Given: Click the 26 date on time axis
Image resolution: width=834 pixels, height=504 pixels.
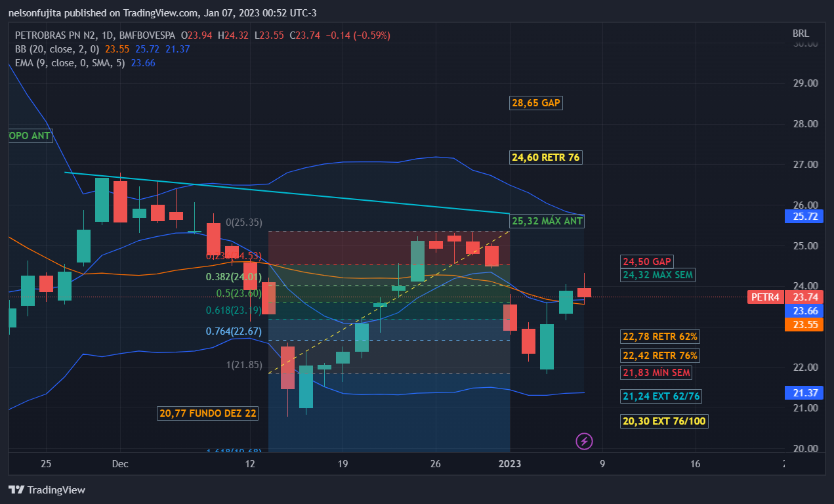Looking at the screenshot, I should 436,464.
